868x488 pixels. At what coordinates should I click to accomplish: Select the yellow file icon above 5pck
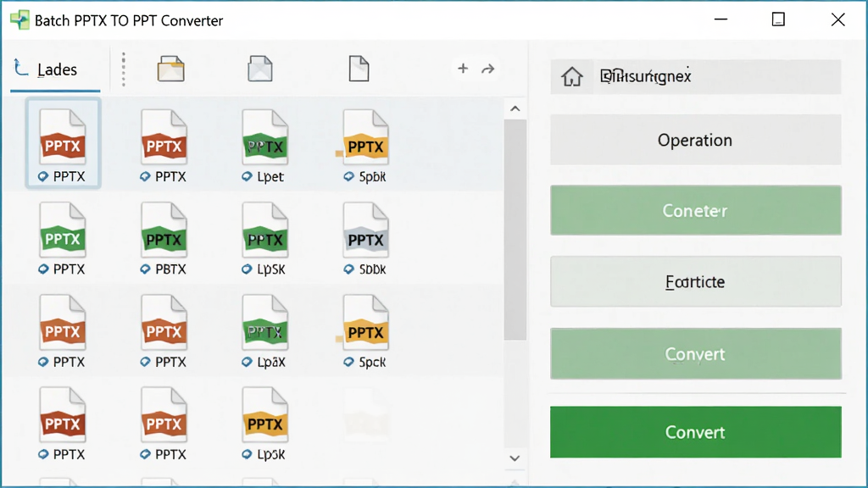[x=366, y=323]
